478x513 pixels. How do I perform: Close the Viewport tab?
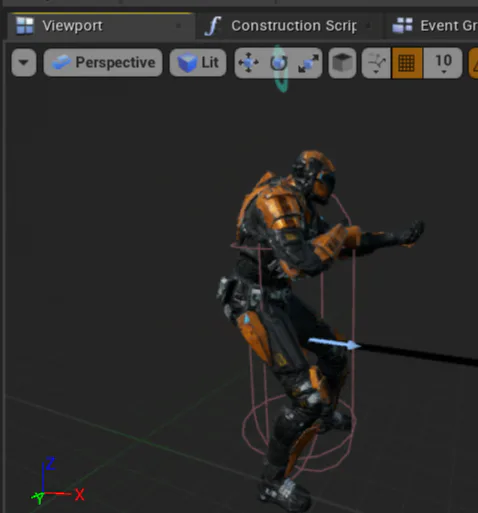click(179, 26)
